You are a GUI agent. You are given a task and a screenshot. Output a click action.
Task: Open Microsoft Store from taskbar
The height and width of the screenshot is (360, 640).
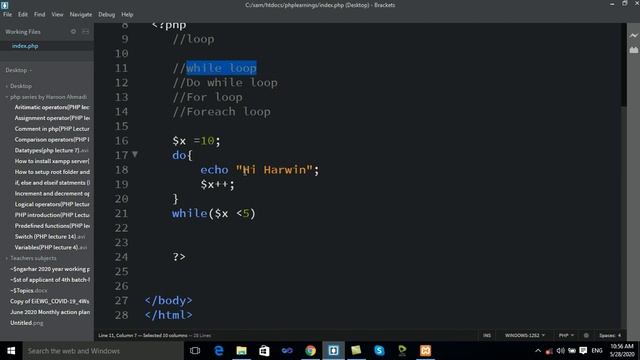(x=264, y=351)
